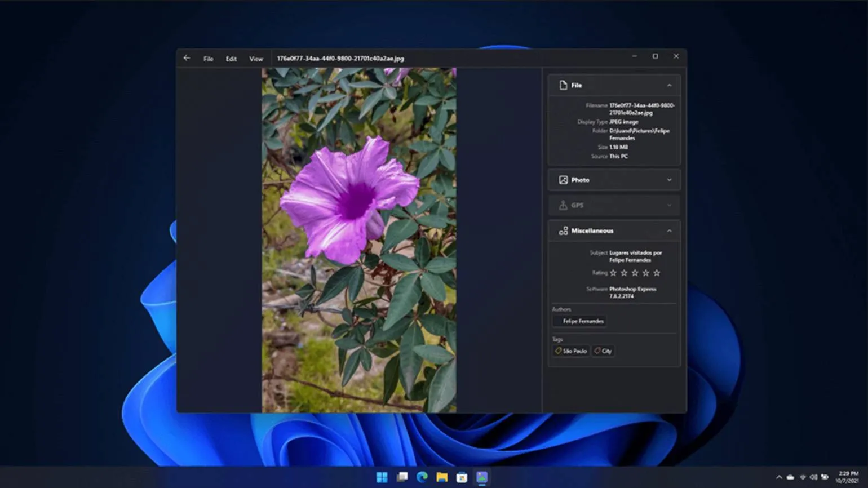
Task: Open Microsoft Store from the taskbar
Action: [462, 477]
